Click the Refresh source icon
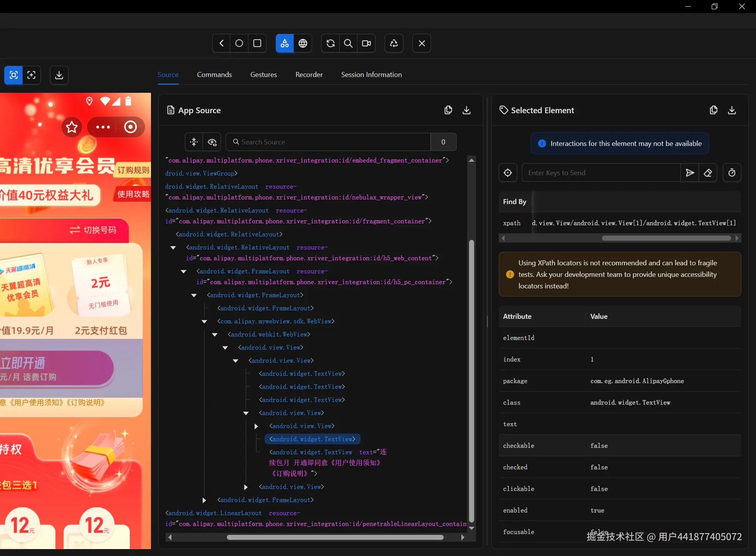Image resolution: width=756 pixels, height=556 pixels. pos(330,43)
